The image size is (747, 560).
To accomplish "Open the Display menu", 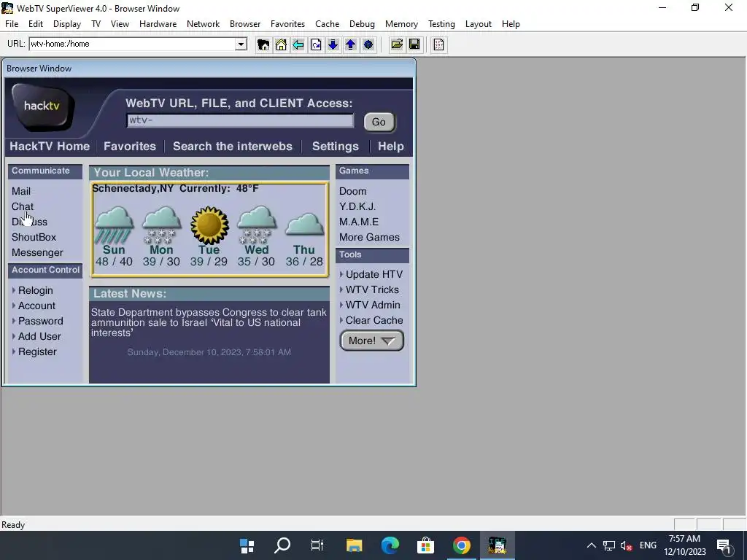I will click(x=66, y=24).
